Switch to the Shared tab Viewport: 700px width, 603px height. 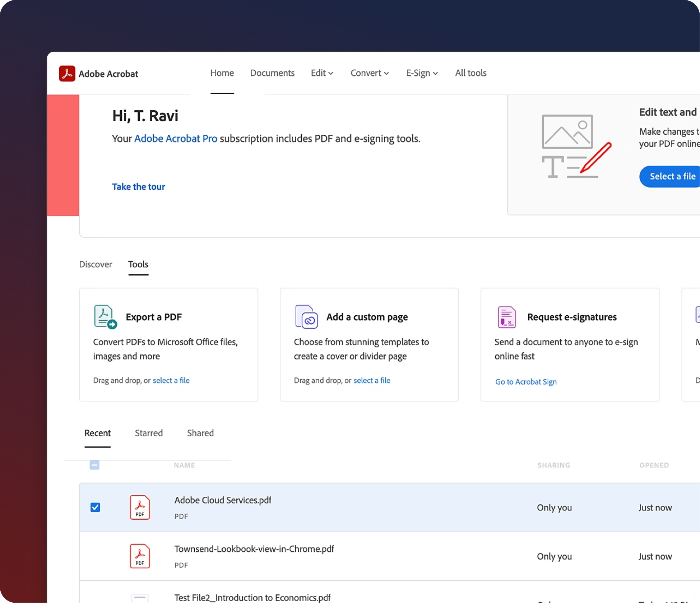coord(200,433)
